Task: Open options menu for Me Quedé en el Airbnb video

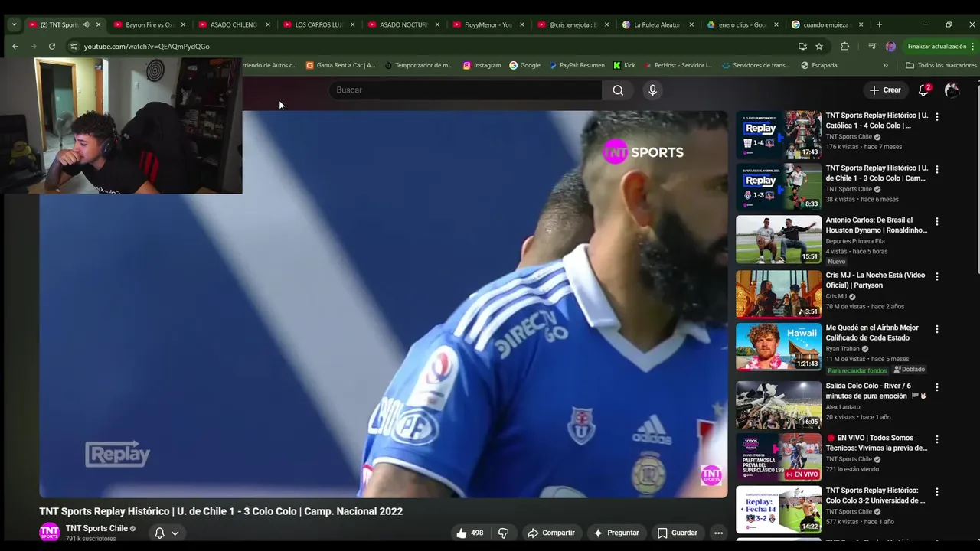Action: pos(936,329)
